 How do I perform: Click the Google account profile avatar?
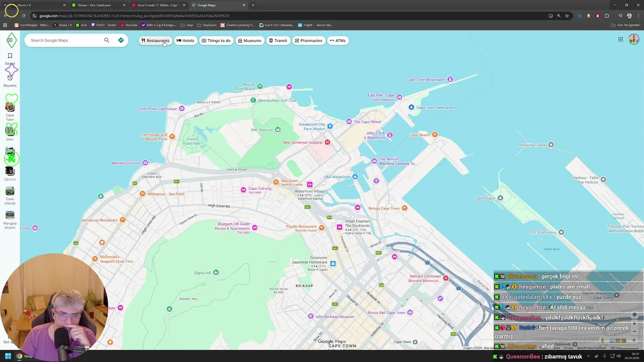(x=634, y=39)
